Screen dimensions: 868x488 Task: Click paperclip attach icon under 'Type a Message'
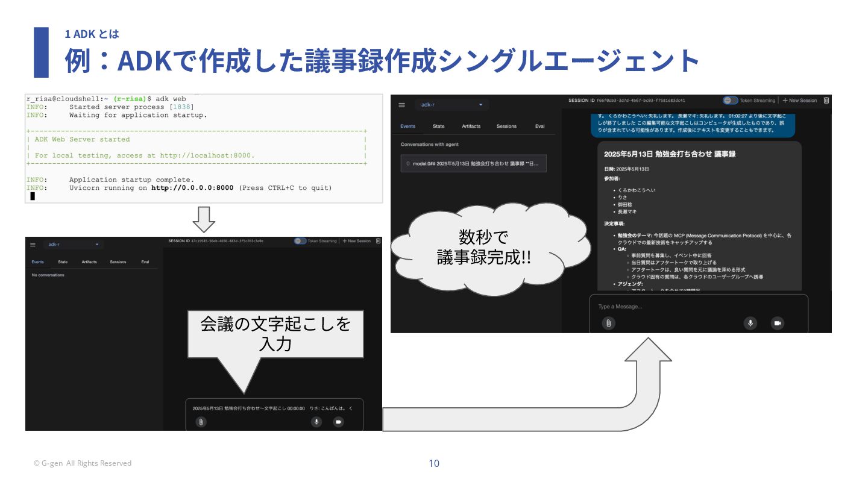609,324
